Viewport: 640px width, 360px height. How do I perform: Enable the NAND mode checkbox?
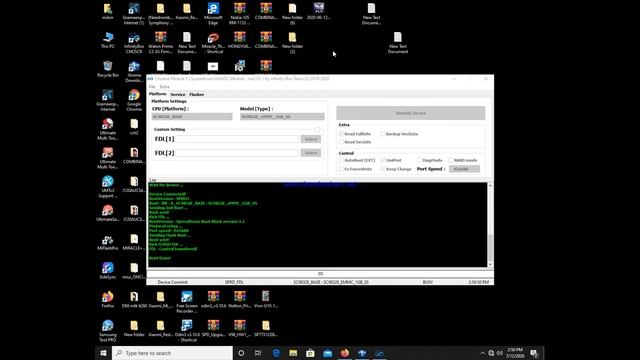[x=451, y=160]
